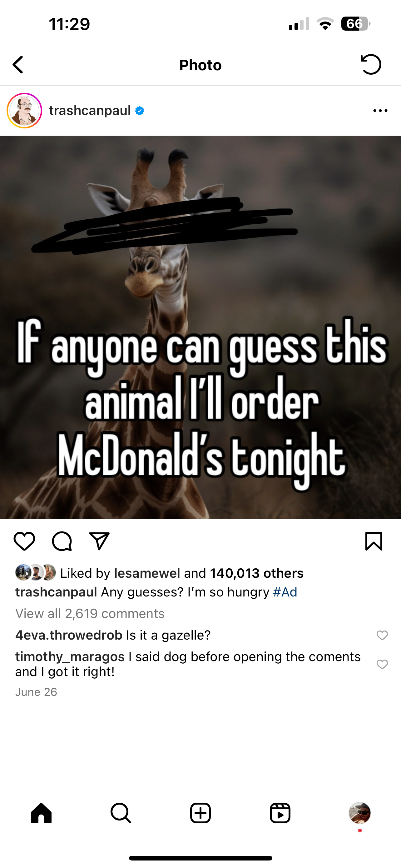Image resolution: width=401 pixels, height=868 pixels.
Task: Tap the refresh icon in the header
Action: coord(371,64)
